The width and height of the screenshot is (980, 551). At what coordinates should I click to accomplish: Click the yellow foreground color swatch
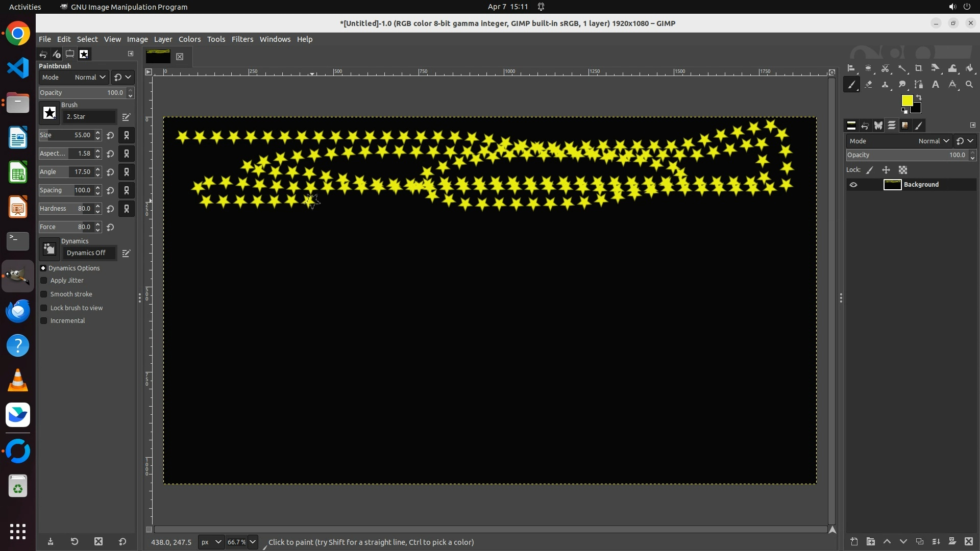(907, 101)
